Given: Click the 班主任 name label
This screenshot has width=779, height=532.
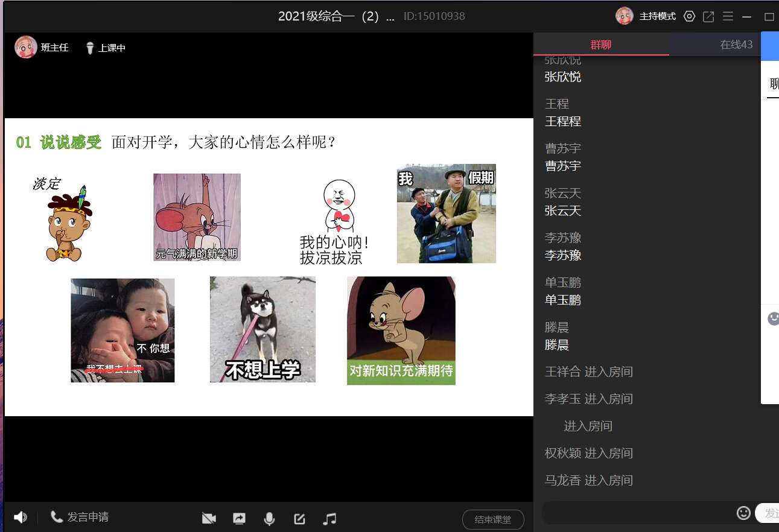Looking at the screenshot, I should point(55,48).
